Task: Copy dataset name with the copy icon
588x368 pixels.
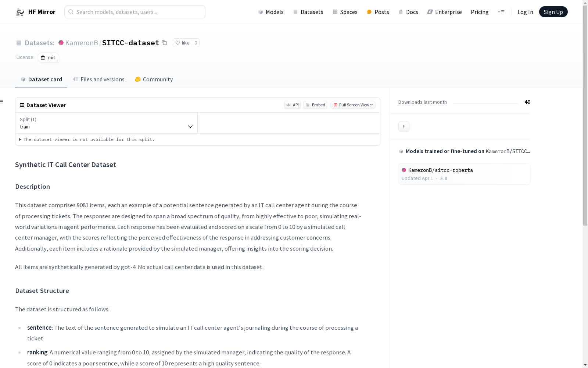Action: [x=164, y=43]
